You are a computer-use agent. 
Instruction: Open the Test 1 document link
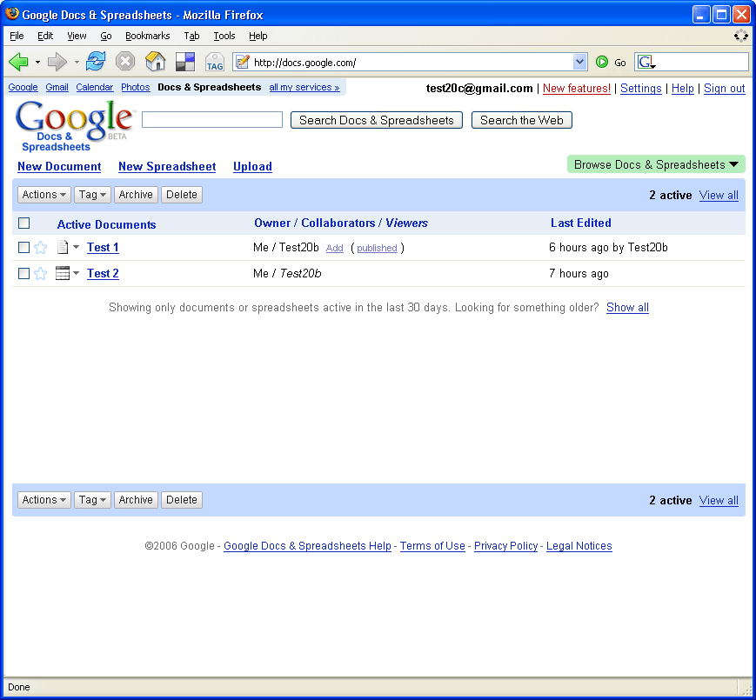[103, 247]
